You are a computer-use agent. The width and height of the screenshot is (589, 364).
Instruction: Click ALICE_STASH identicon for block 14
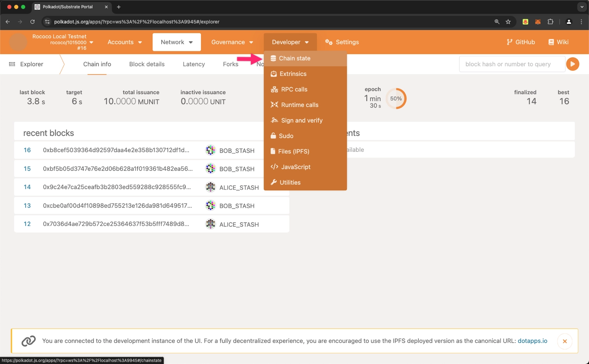click(x=210, y=187)
